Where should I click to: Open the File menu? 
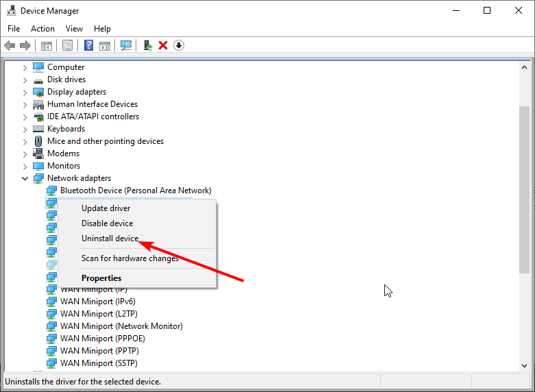(x=14, y=29)
